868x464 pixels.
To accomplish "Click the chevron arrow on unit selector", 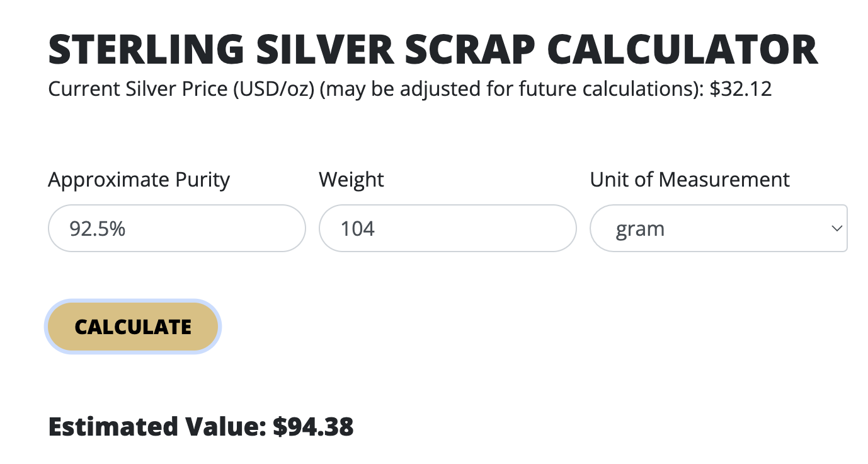I will point(837,228).
